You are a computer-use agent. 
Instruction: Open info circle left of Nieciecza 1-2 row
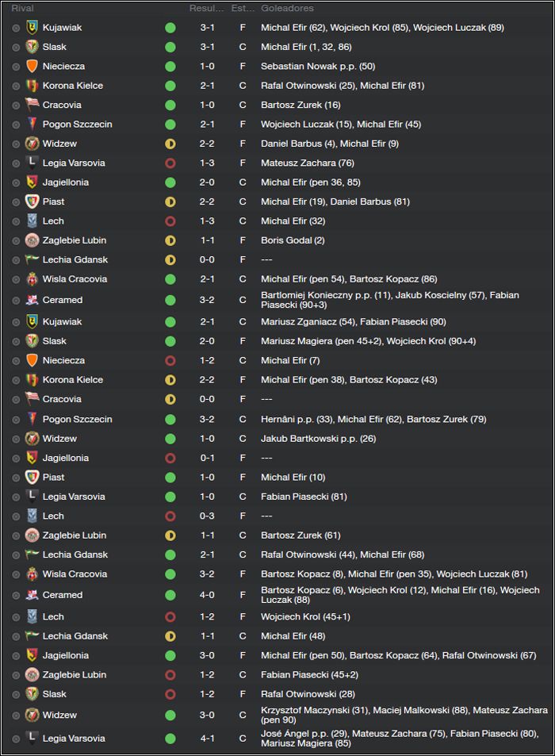[16, 361]
